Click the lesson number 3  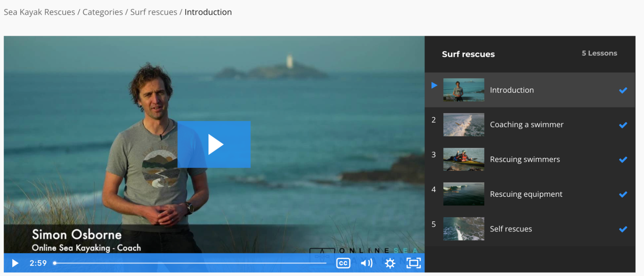tap(434, 155)
